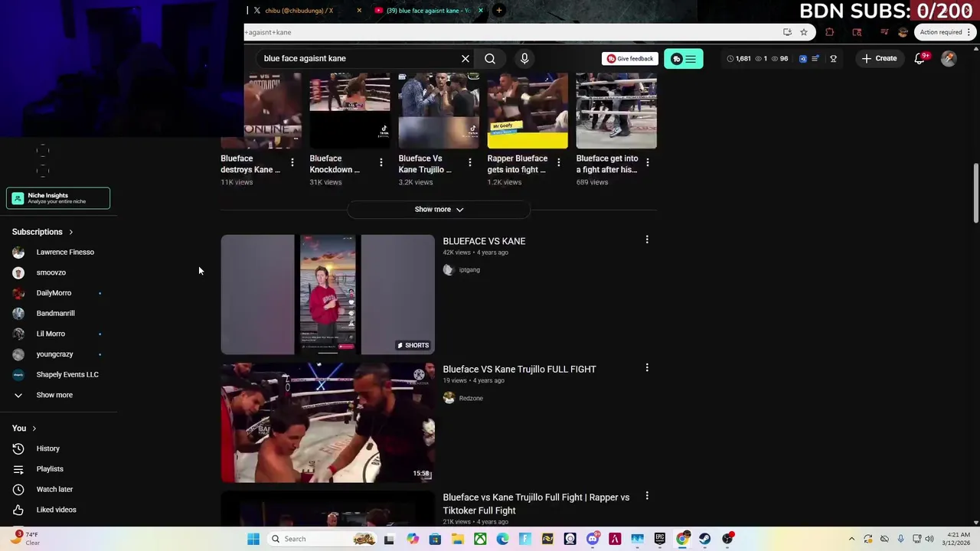Viewport: 980px width, 551px height.
Task: Open the Rapper Blueface gets into fight thumbnail
Action: coord(528,110)
